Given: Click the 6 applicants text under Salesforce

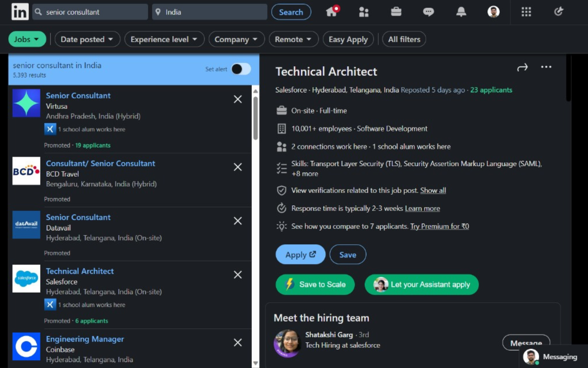Looking at the screenshot, I should (92, 321).
